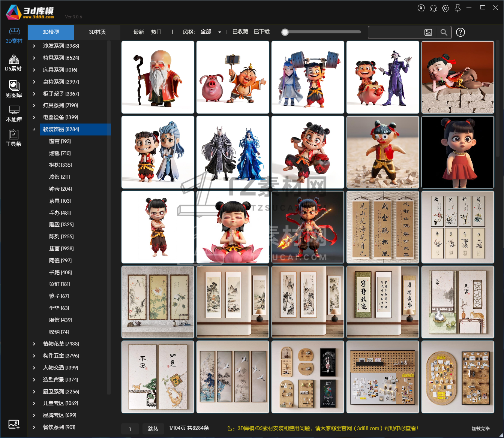Collapse the 软装饰品 category
504x438 pixels.
click(34, 129)
